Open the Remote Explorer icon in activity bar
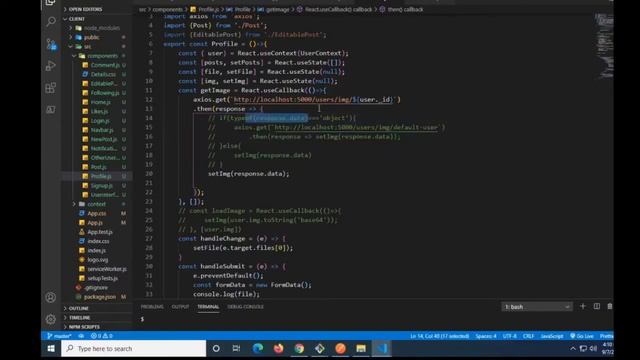 tap(51, 110)
